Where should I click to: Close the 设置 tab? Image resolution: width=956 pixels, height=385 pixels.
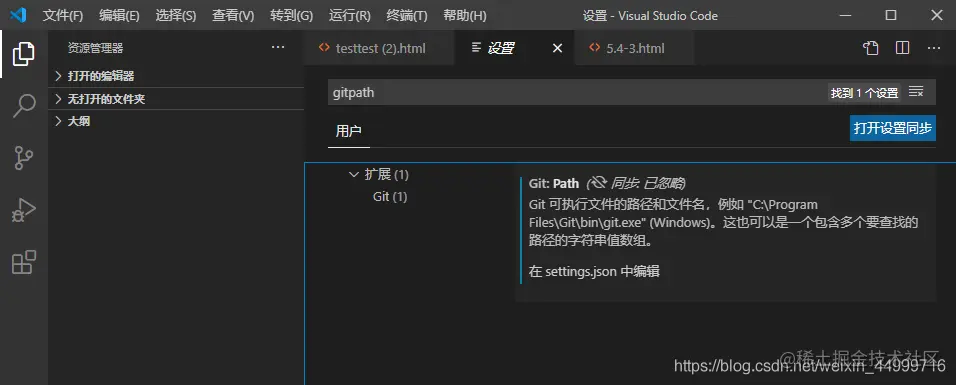(x=557, y=48)
